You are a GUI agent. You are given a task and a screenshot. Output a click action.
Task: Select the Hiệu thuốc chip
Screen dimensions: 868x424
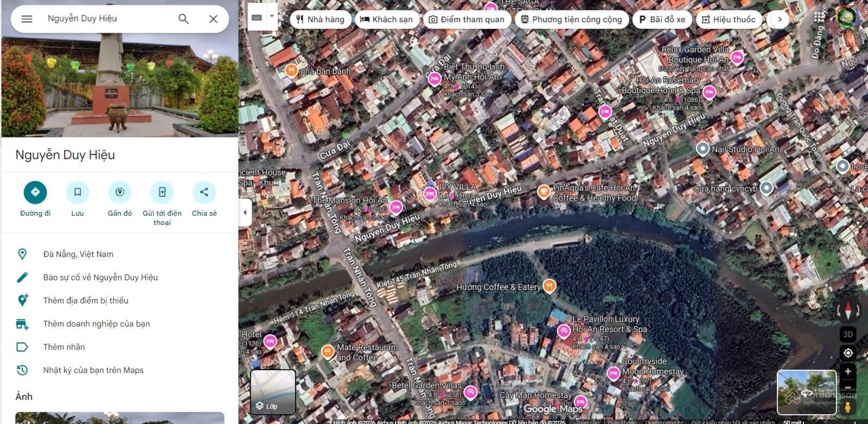pos(729,20)
